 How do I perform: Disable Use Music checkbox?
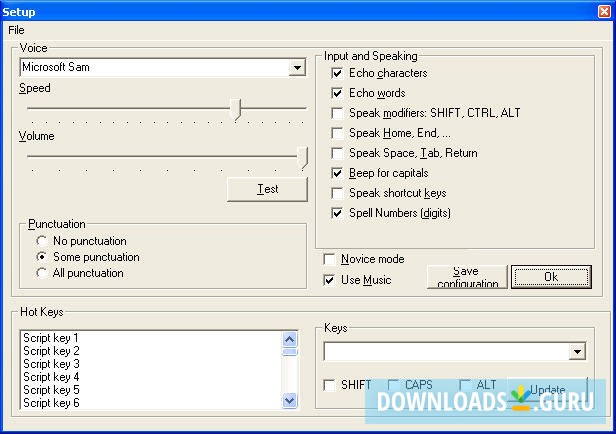[329, 280]
